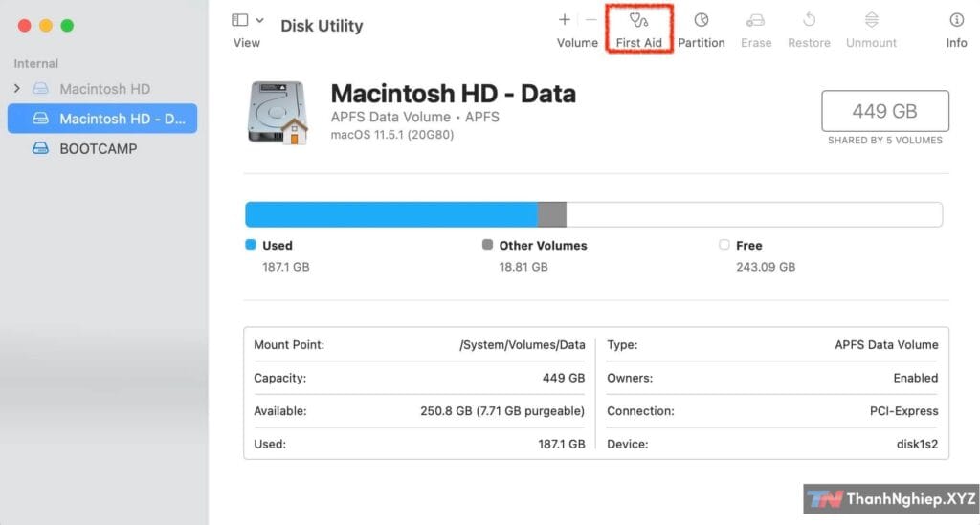980x525 pixels.
Task: Click the Volume toolbar label
Action: 577,43
